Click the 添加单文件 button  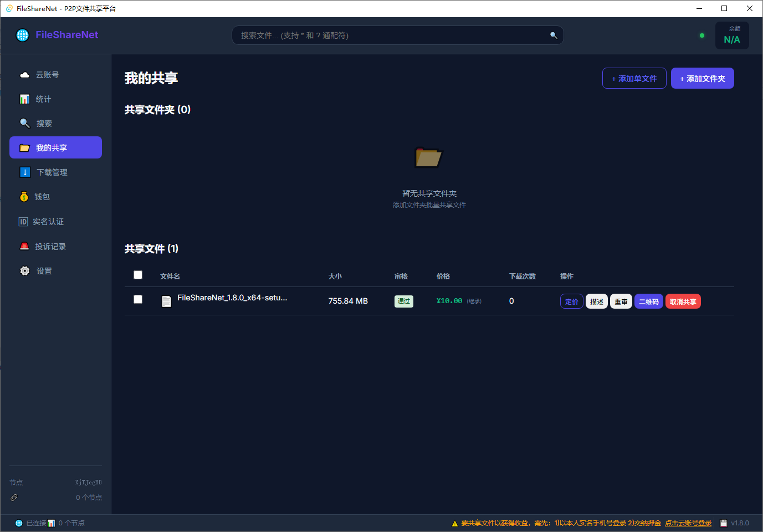pyautogui.click(x=634, y=78)
